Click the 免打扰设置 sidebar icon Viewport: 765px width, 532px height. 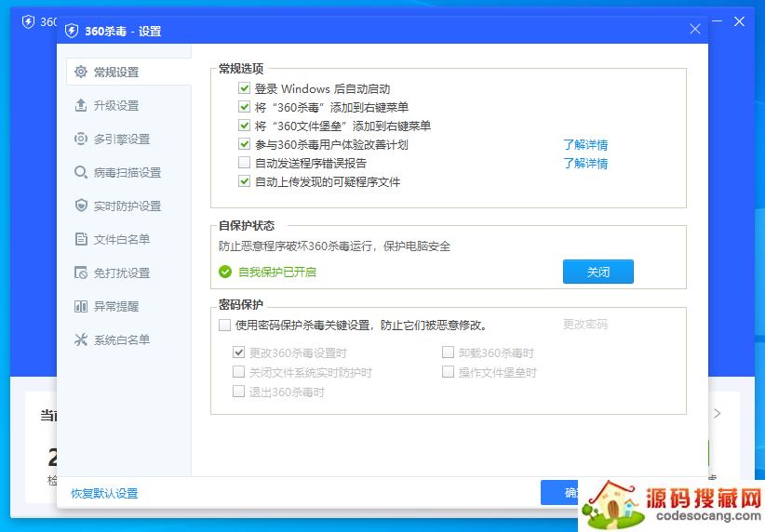point(81,273)
